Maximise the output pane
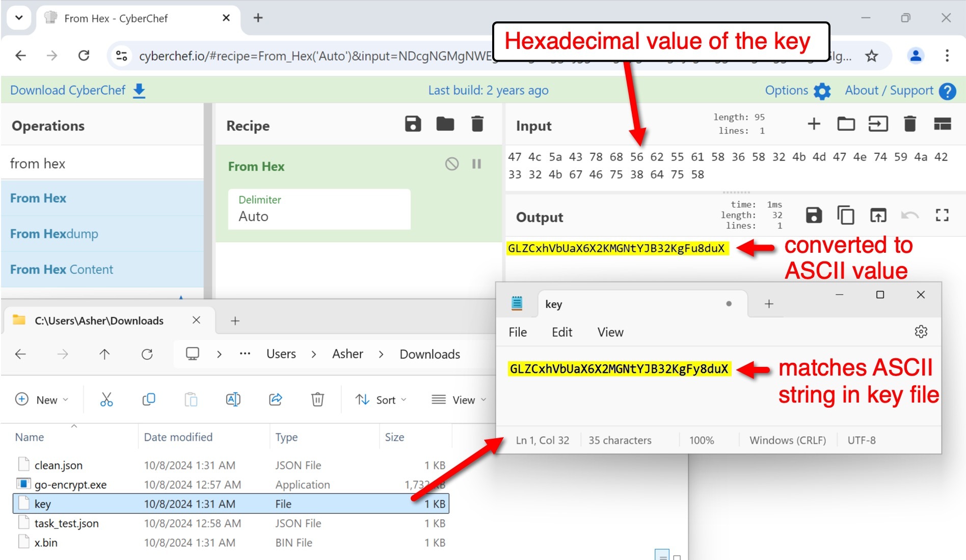966x560 pixels. 942,216
